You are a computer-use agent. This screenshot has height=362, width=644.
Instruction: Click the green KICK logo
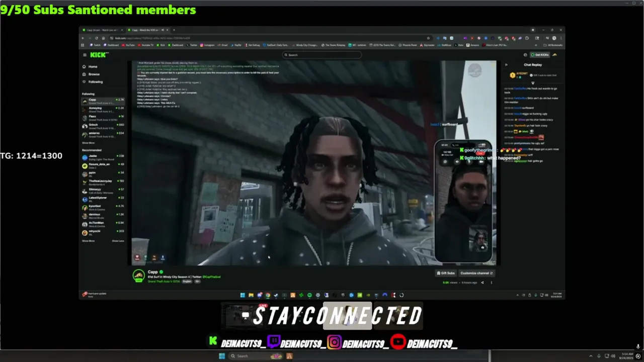(x=99, y=55)
